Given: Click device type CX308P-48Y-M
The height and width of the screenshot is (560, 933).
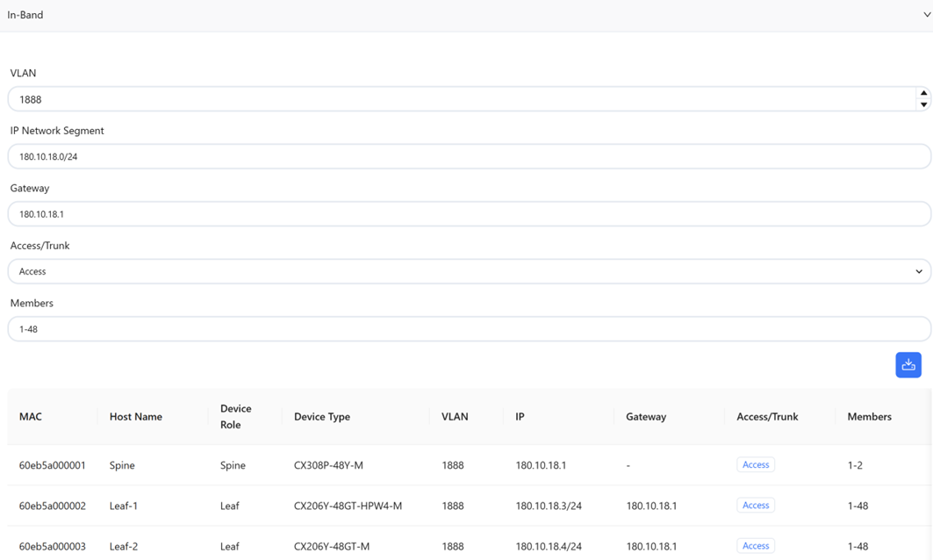Looking at the screenshot, I should point(328,465).
